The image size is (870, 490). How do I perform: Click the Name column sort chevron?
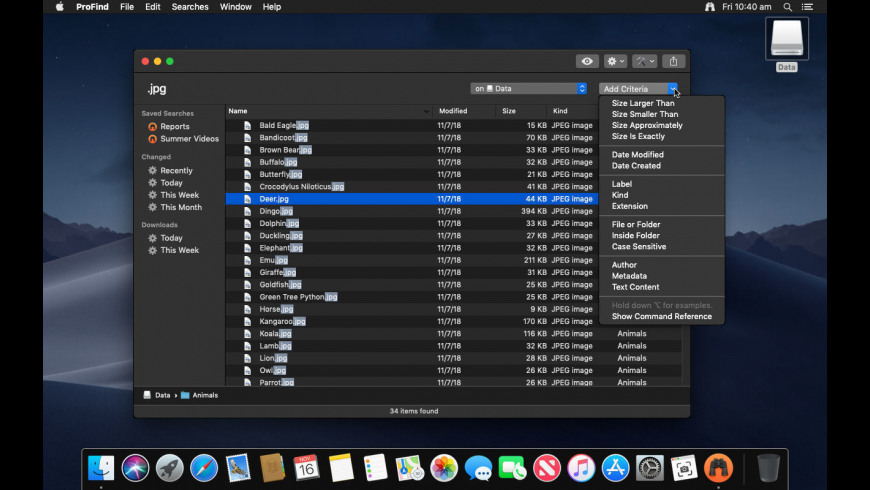pyautogui.click(x=426, y=111)
